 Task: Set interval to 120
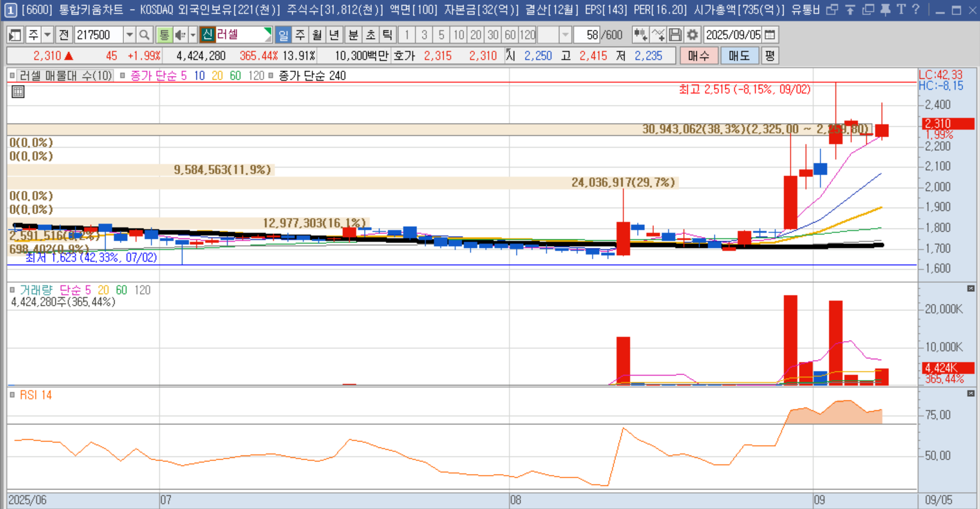coord(527,35)
